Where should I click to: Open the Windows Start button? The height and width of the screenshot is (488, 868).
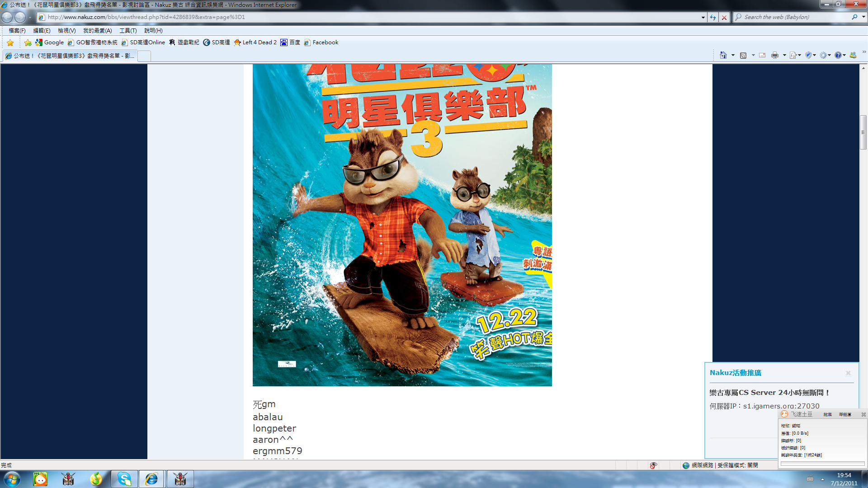11,479
